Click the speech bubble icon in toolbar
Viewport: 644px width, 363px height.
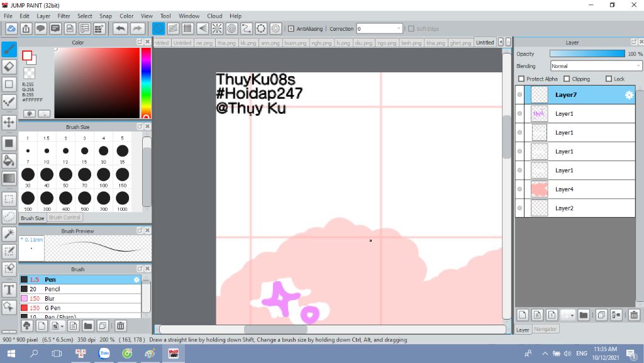tap(41, 29)
